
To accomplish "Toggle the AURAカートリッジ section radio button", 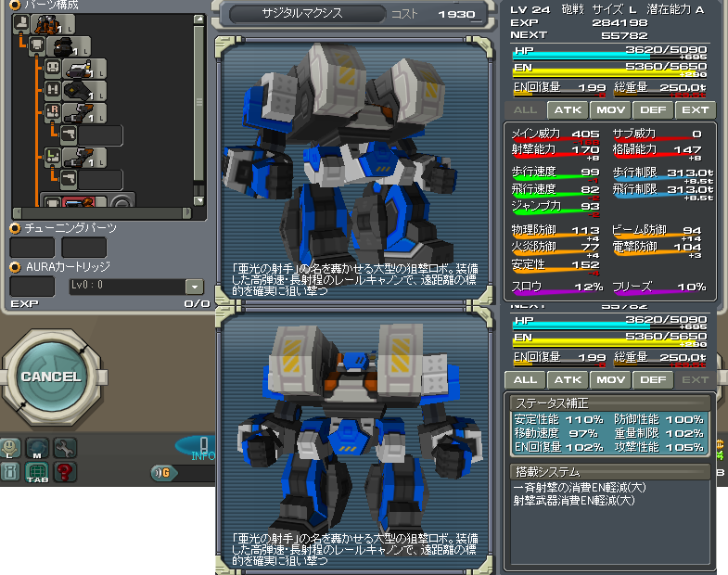I will pos(15,267).
